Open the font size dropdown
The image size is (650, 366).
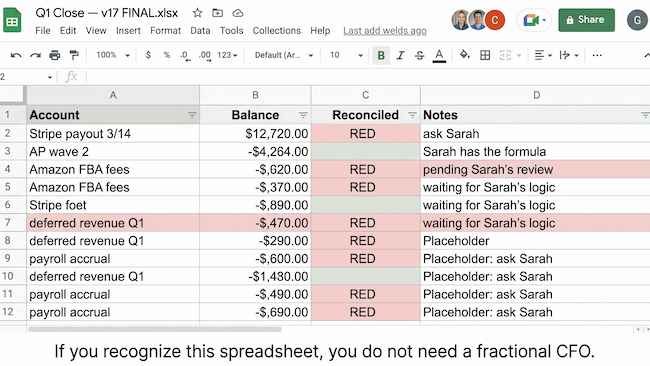346,55
